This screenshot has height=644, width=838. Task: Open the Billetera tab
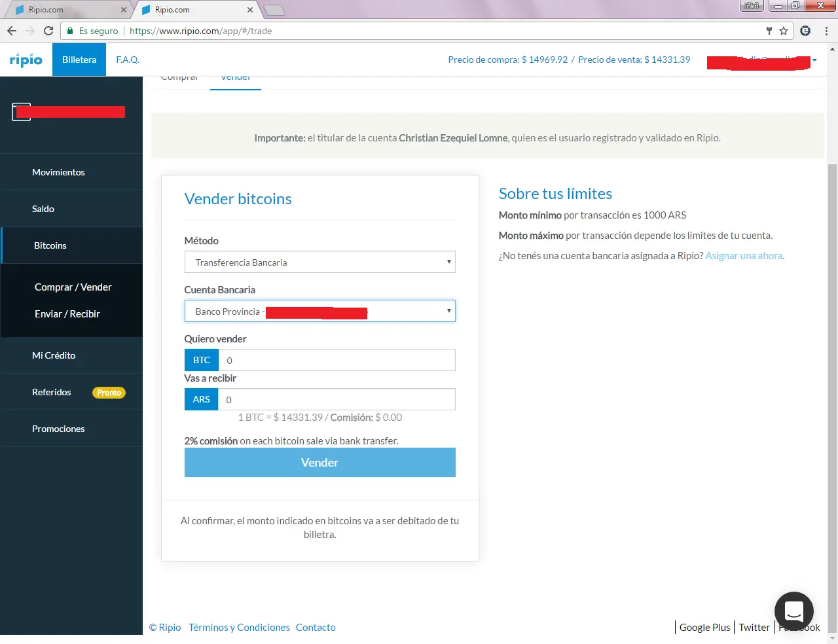point(79,60)
